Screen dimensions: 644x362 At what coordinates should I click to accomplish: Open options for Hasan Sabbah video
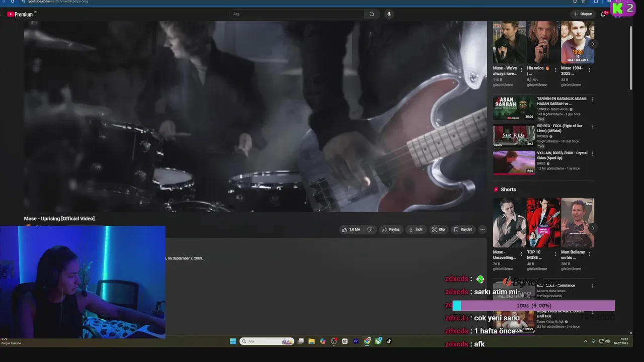[592, 99]
